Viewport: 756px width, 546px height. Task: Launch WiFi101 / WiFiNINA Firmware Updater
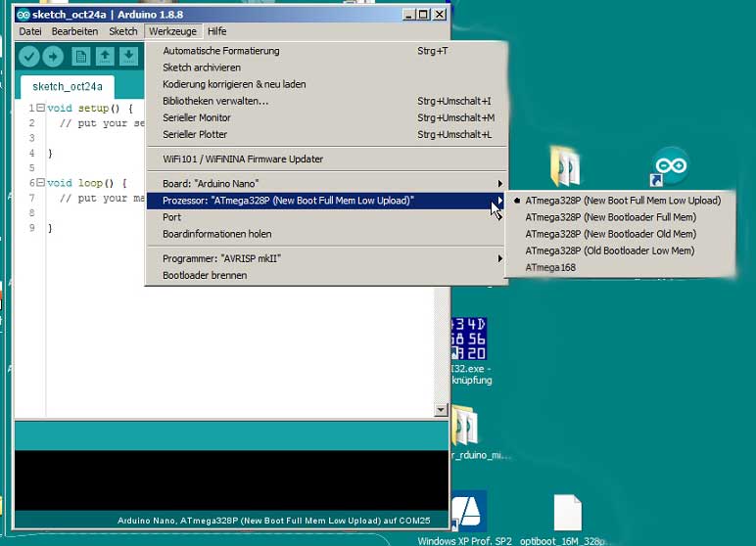327,159
